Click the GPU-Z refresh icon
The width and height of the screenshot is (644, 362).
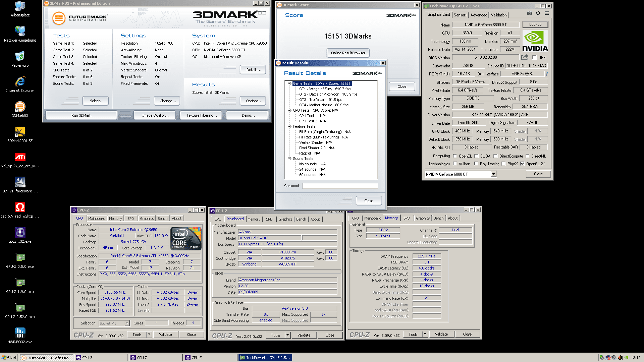coord(538,13)
